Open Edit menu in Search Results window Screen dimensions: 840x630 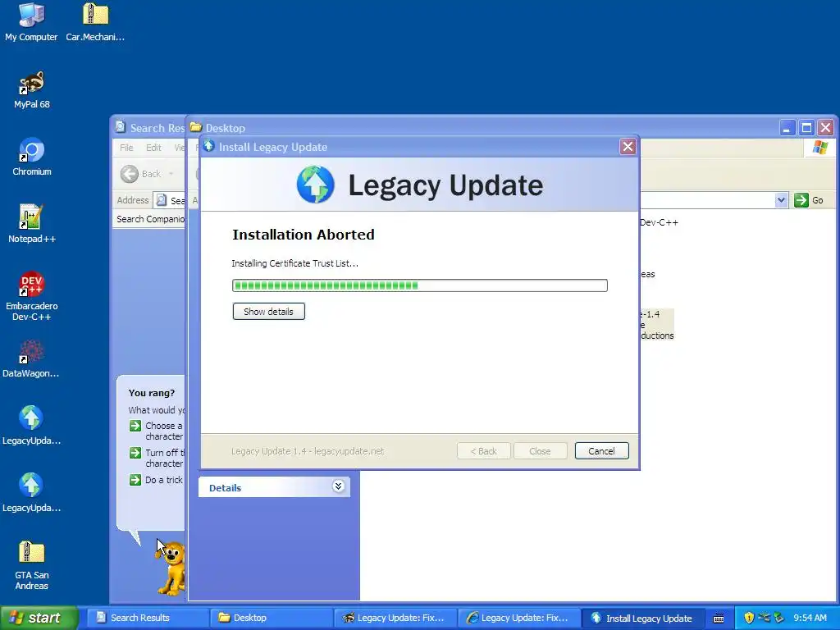click(x=153, y=148)
